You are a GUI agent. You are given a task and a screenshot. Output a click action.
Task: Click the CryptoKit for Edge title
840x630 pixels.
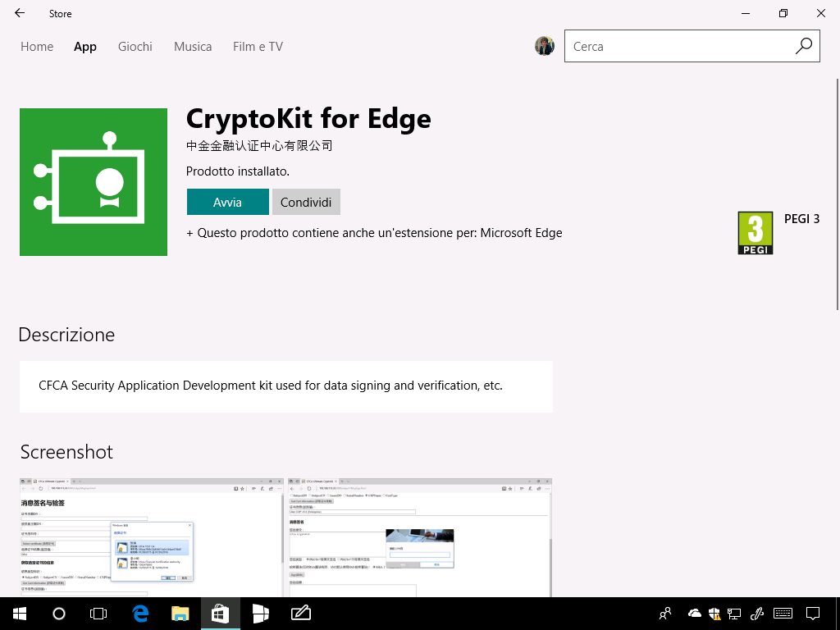(x=308, y=118)
